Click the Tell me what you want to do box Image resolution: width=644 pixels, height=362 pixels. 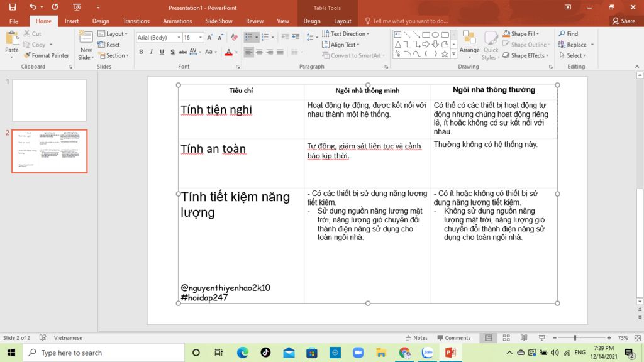[406, 21]
